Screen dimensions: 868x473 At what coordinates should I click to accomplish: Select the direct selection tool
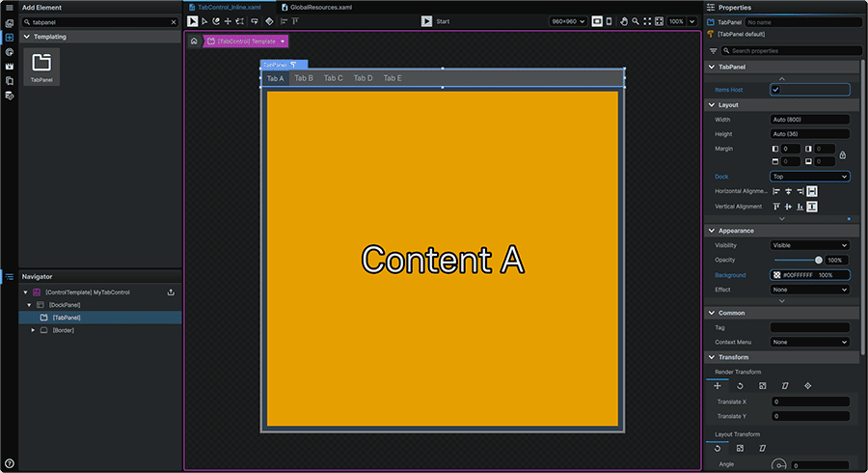tap(204, 21)
